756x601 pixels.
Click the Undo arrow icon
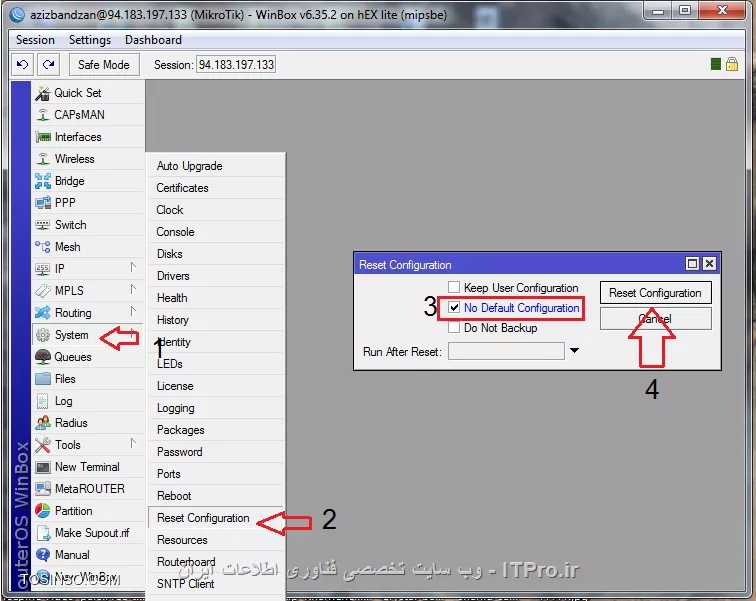click(22, 64)
